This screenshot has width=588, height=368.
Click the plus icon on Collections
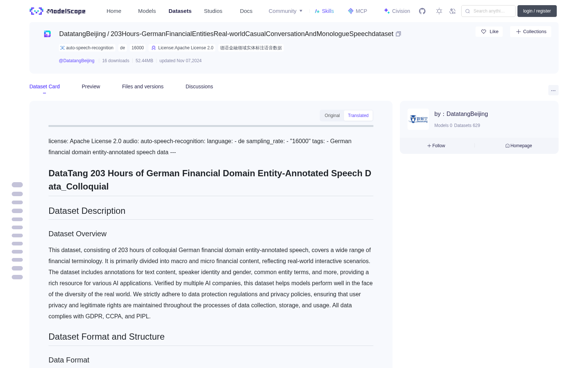click(519, 32)
